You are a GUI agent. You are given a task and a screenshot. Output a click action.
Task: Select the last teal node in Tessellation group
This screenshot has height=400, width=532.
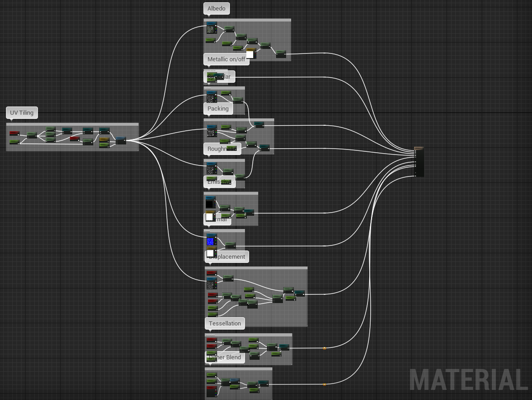tap(284, 347)
